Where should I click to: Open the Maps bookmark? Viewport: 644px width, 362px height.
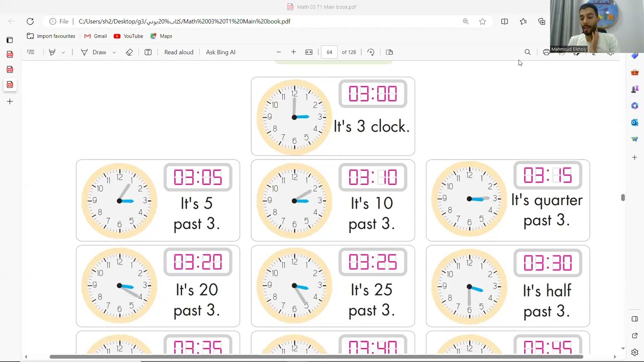point(161,36)
